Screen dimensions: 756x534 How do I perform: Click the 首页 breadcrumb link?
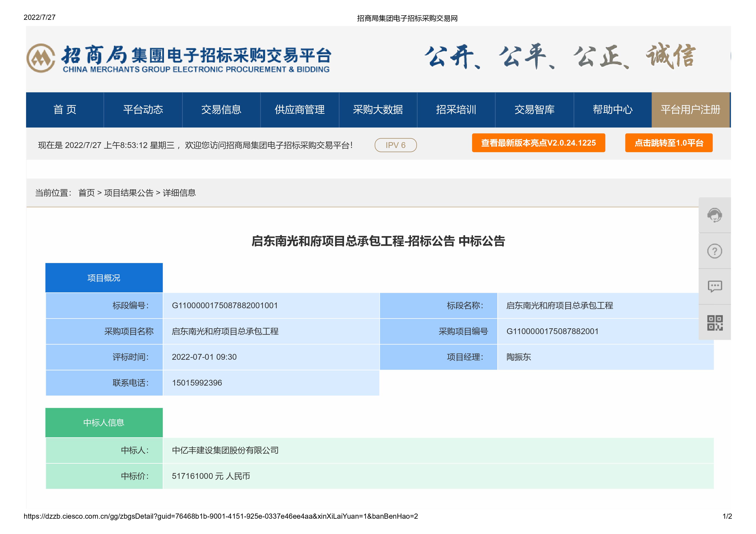tap(87, 193)
